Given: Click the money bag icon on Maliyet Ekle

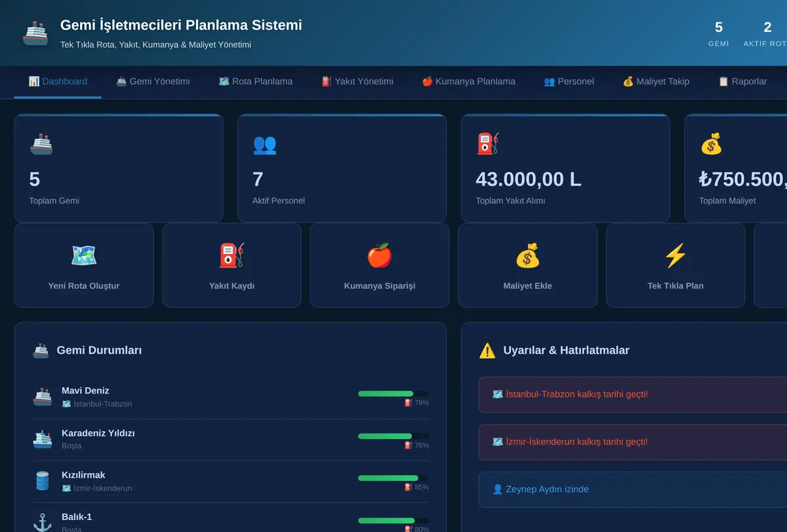Looking at the screenshot, I should [527, 255].
